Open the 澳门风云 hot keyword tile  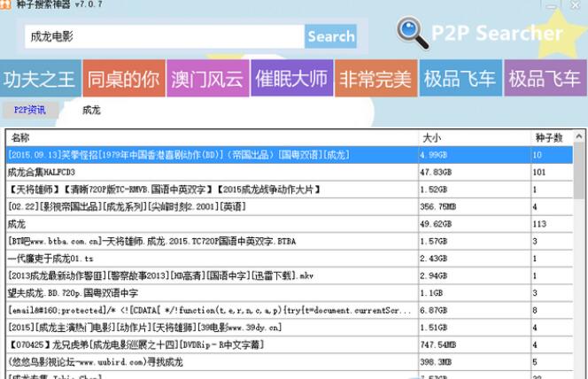point(208,78)
